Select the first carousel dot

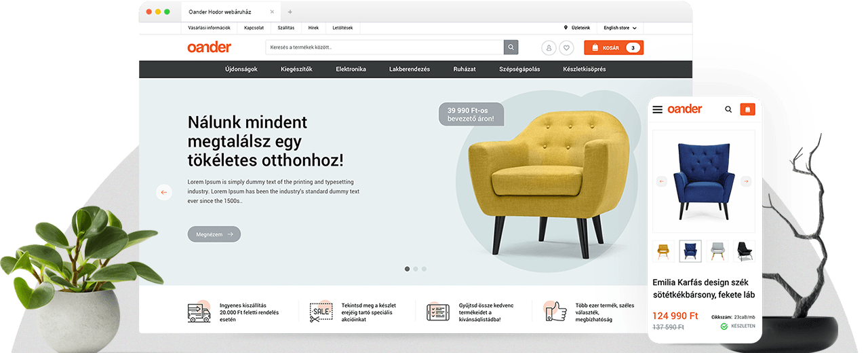click(x=408, y=269)
